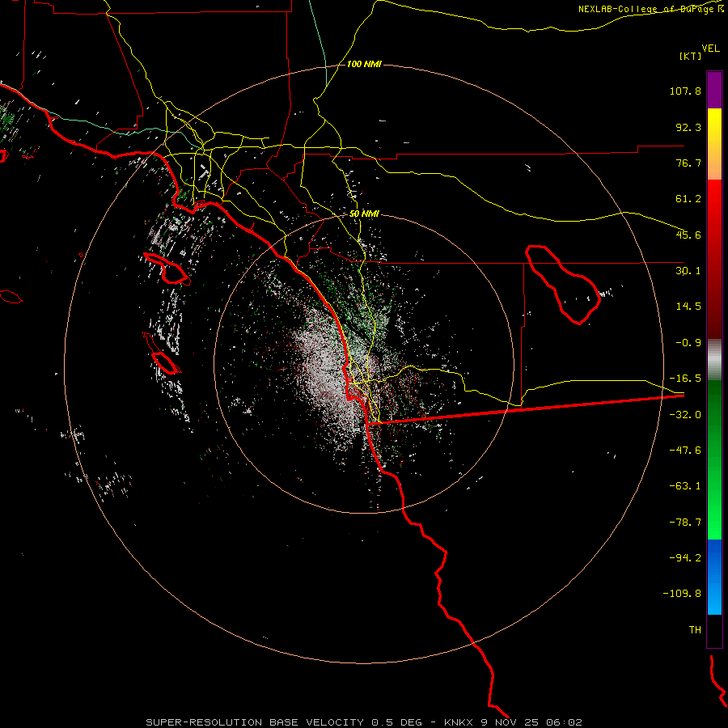Click the -109.8 velocity scale value
This screenshot has height=728, width=728.
point(683,594)
